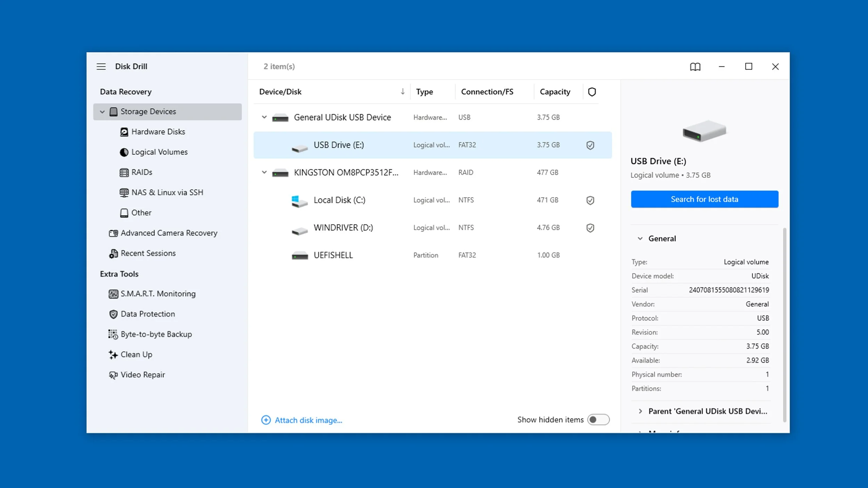Screen dimensions: 868x488
Task: Click the serial number 2407081555080821129619
Action: [729, 290]
